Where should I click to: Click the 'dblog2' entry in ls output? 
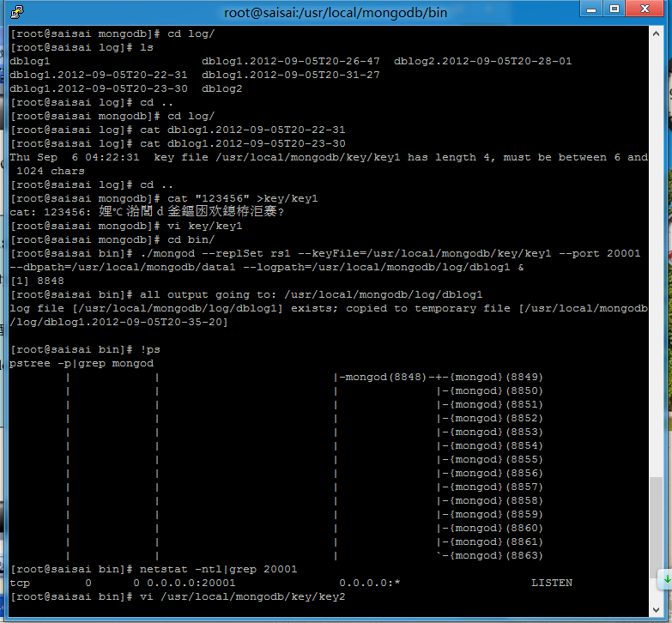point(222,88)
